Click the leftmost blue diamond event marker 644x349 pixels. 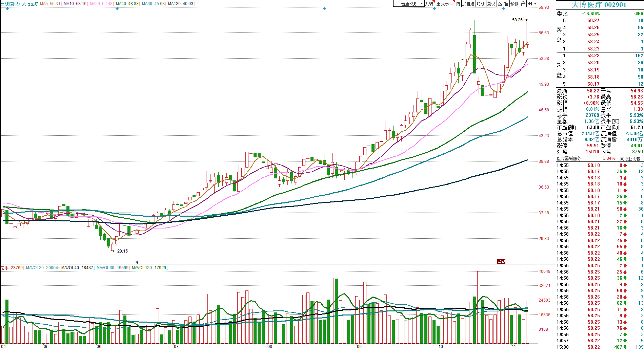(x=7, y=9)
